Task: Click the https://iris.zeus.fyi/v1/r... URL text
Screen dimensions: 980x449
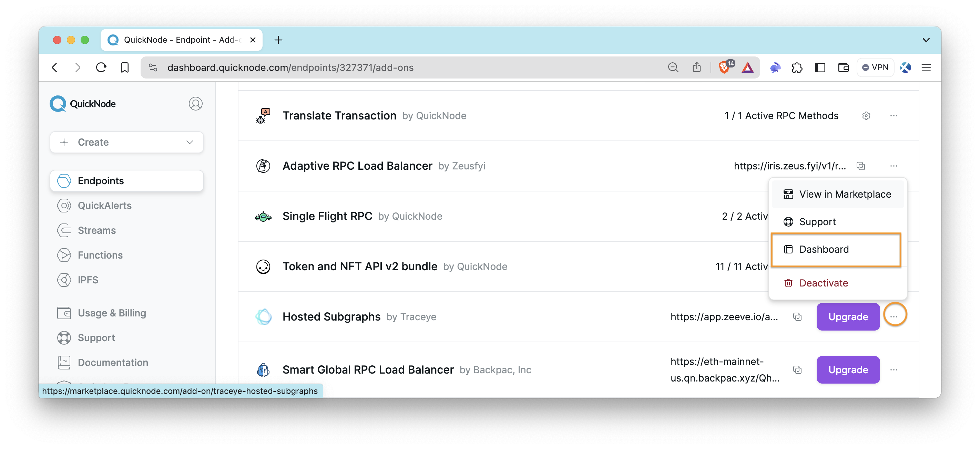Action: click(790, 166)
